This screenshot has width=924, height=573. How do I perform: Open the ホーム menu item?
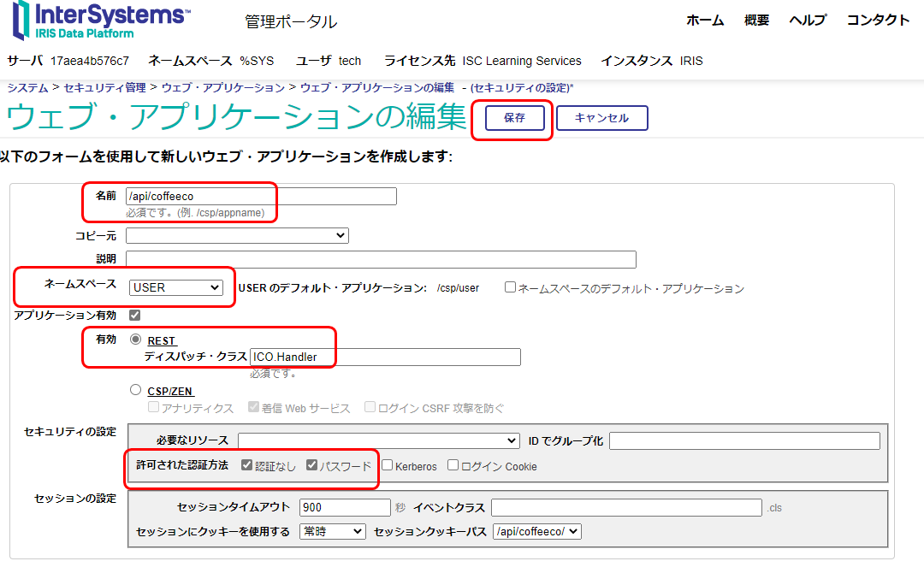[x=705, y=21]
